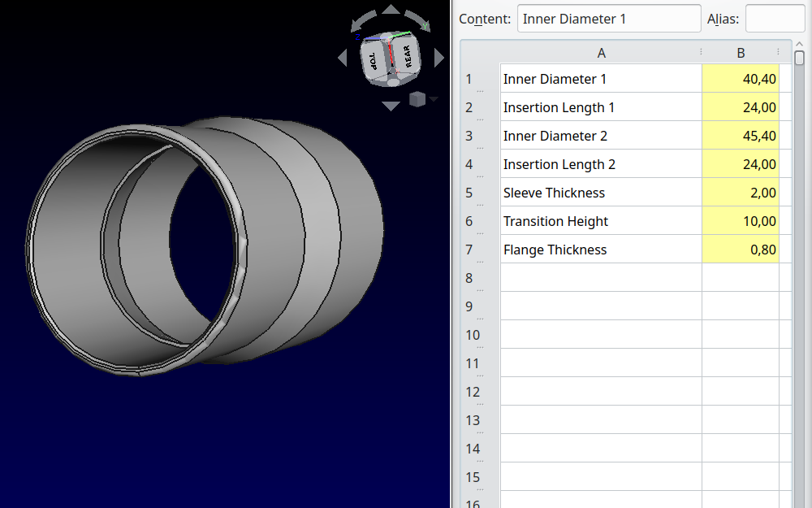Select value cell 40,40
This screenshot has width=812, height=508.
(x=741, y=78)
